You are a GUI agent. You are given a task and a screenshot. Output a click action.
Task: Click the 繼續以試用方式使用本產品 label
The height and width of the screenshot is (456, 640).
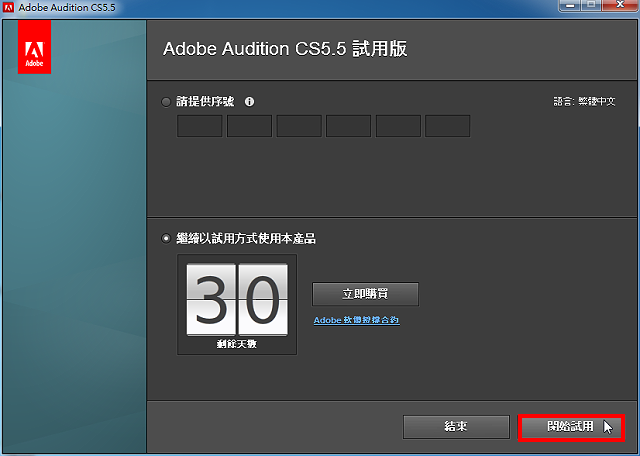246,238
